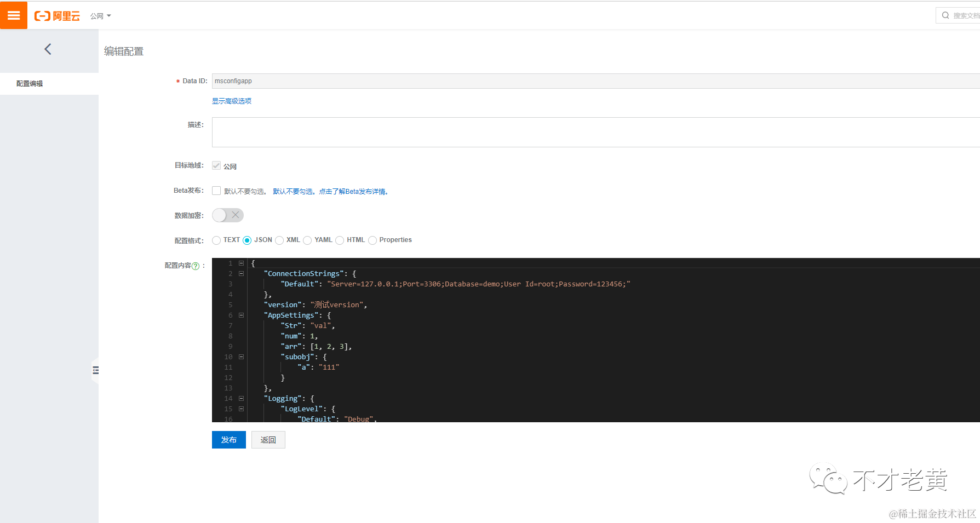Click the "a": "111" line
Screen dimensions: 980x523
click(x=318, y=367)
